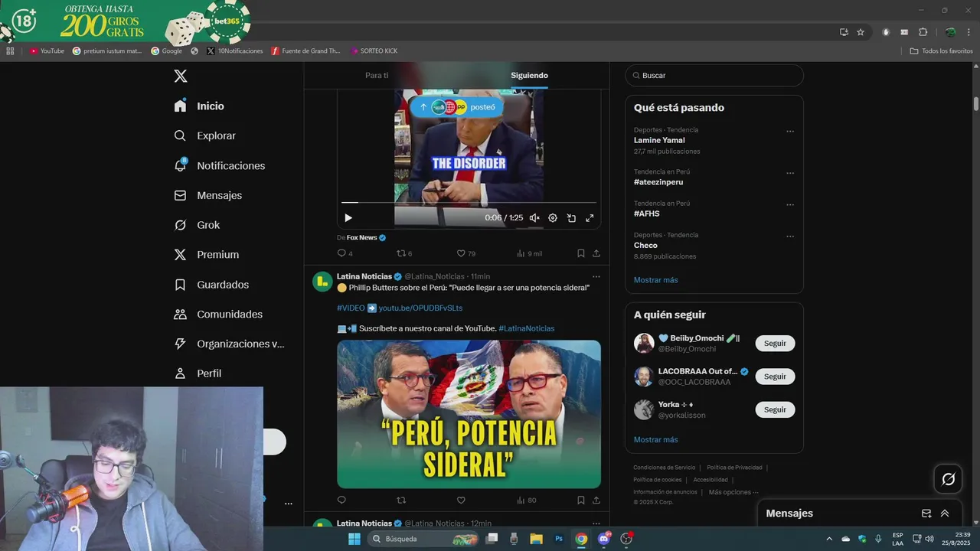Bookmark this page with the star icon
The image size is (980, 551).
coord(861,32)
